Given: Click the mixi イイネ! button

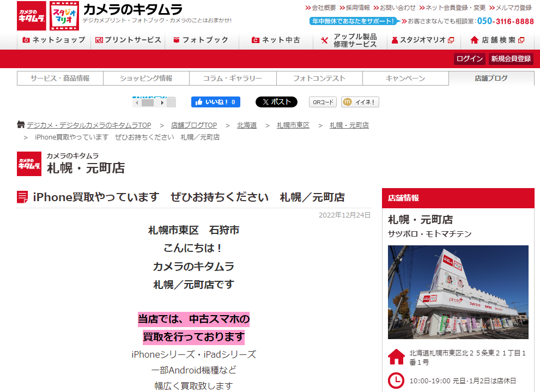Looking at the screenshot, I should click(360, 102).
